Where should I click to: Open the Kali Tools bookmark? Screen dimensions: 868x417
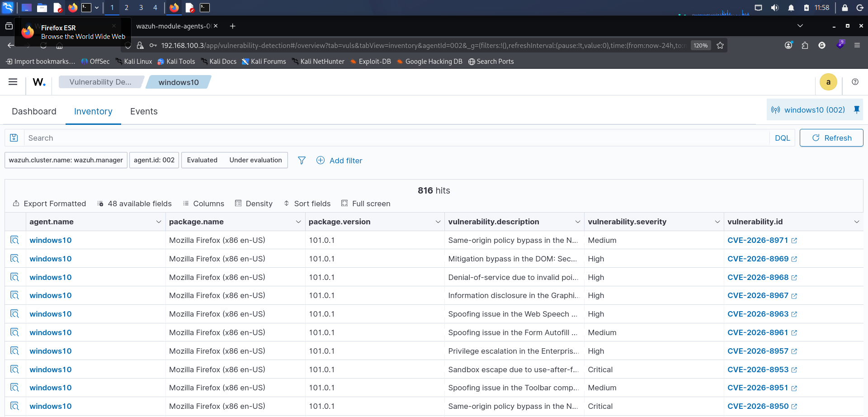[x=176, y=62]
